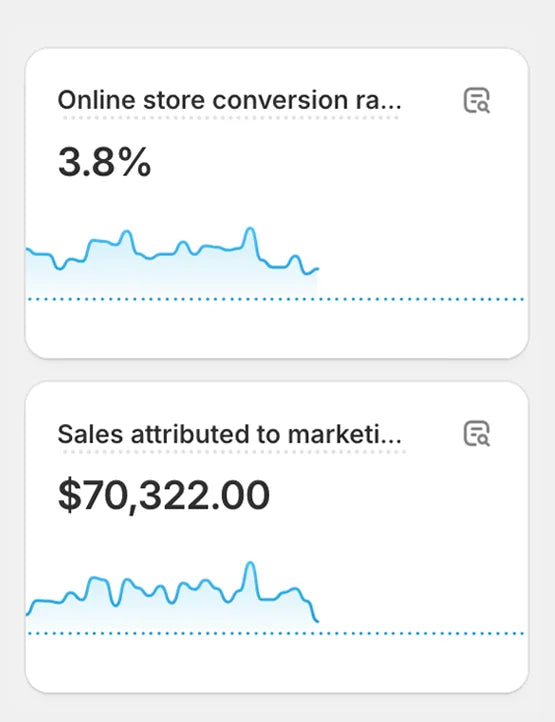Click empty space right of conversion rate sparkline
This screenshot has width=555, height=722.
click(421, 258)
